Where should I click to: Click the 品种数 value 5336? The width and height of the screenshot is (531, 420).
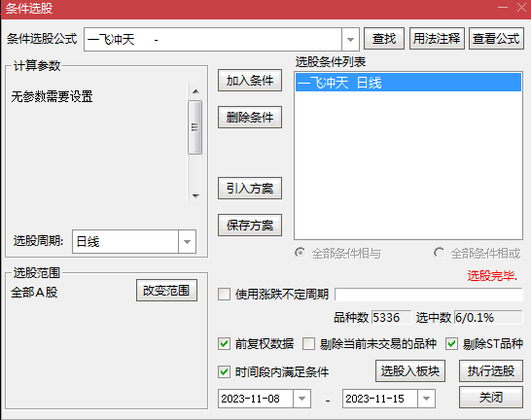tap(391, 318)
